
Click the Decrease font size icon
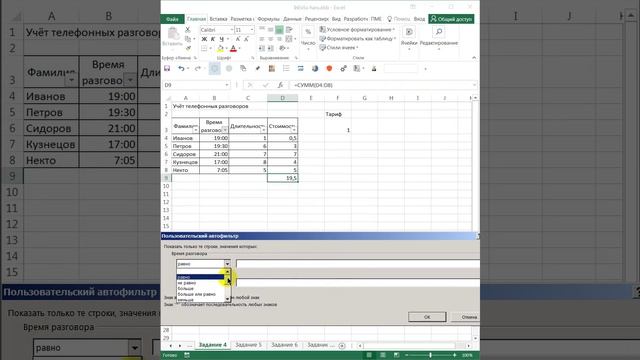(x=246, y=39)
